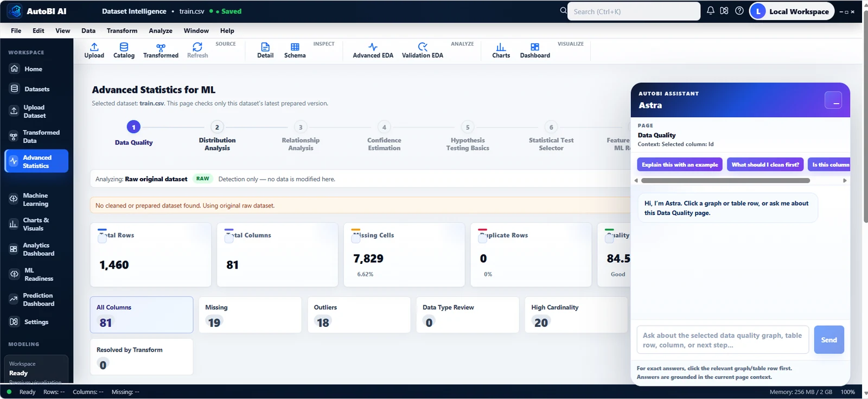Open the help question mark icon
The image size is (868, 399).
(x=739, y=11)
